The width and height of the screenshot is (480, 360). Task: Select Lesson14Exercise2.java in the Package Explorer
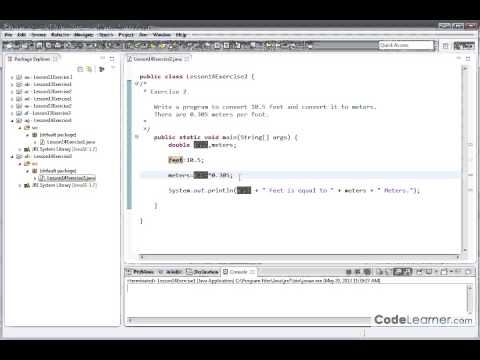pos(67,178)
